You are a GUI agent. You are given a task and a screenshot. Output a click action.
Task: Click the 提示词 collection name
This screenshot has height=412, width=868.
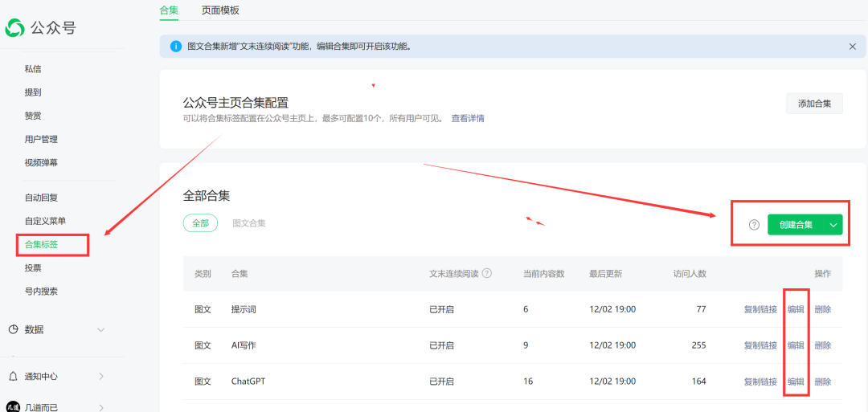click(x=244, y=309)
